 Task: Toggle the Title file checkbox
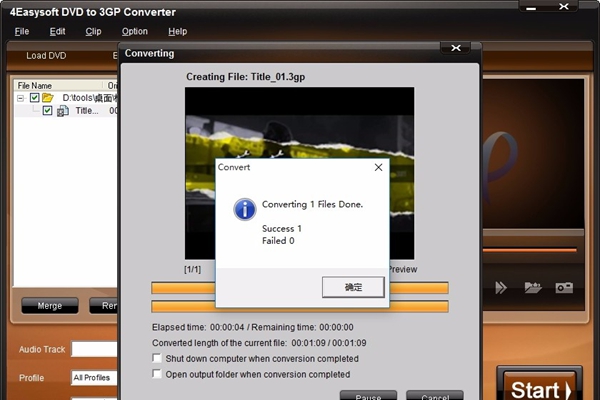[x=47, y=111]
